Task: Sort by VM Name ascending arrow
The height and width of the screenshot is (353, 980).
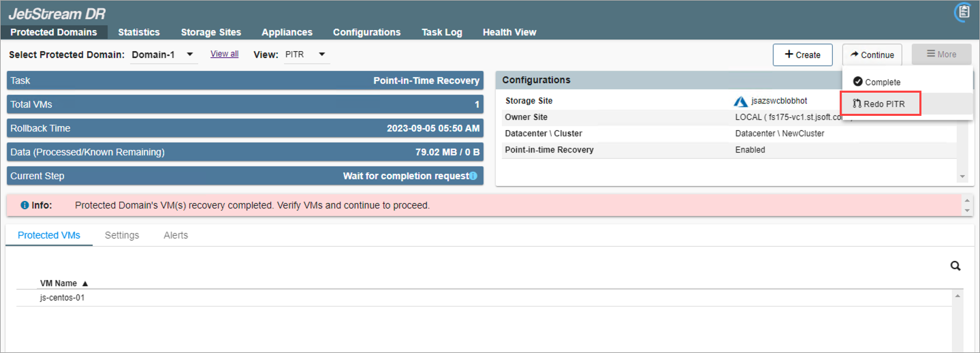Action: [85, 283]
